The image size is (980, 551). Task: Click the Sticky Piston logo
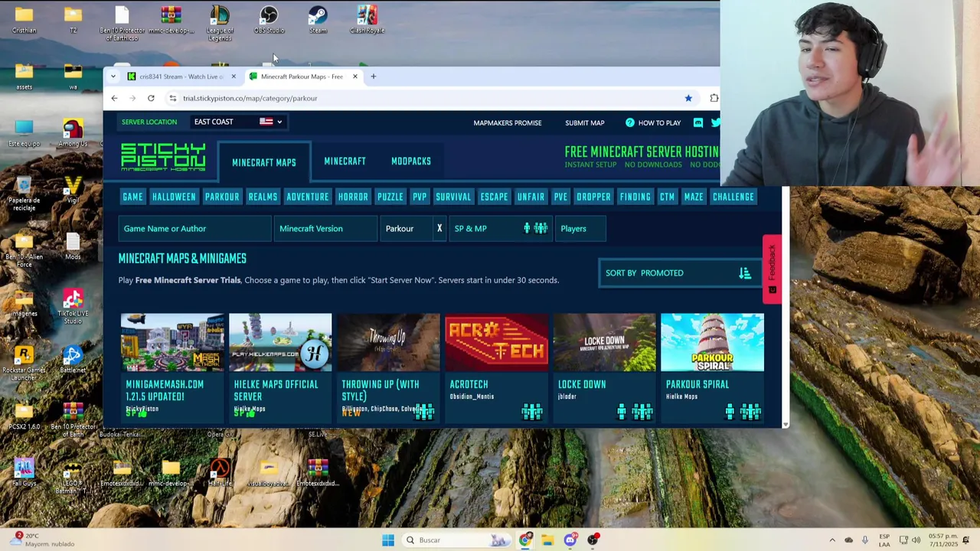click(x=163, y=158)
